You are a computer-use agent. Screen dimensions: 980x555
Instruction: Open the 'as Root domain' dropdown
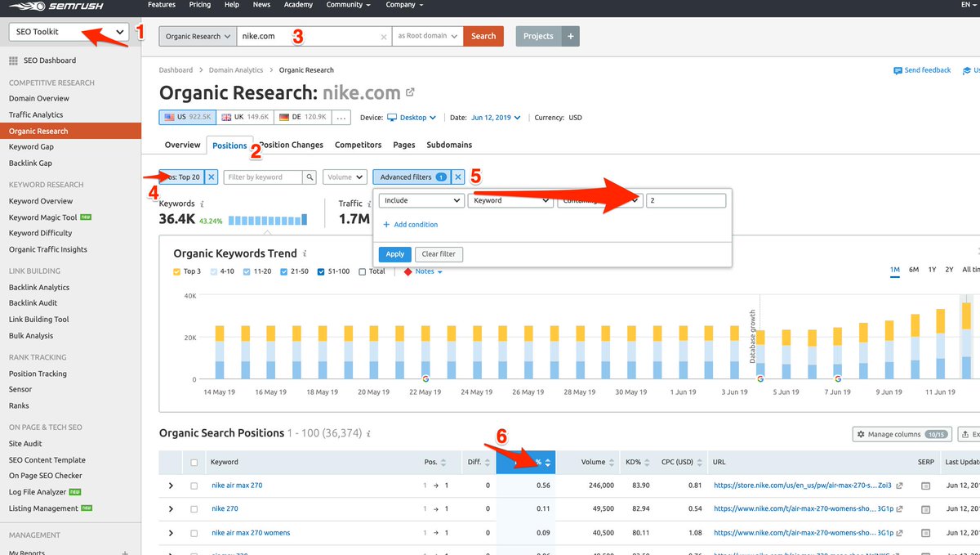tap(427, 36)
